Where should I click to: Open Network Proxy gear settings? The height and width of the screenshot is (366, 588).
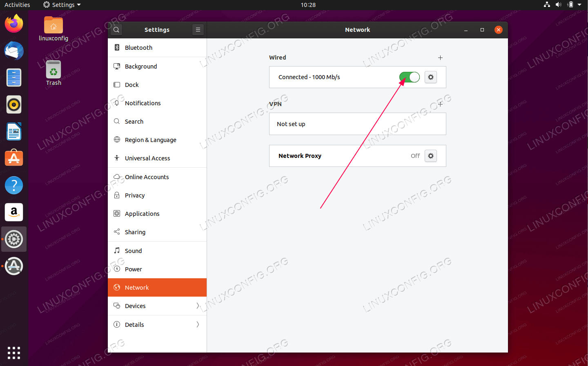pos(431,156)
